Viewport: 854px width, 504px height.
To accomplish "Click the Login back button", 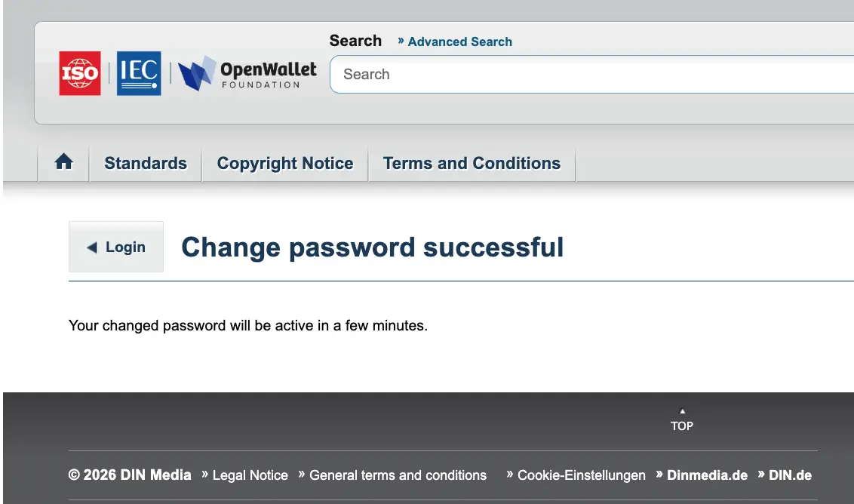I will 116,247.
